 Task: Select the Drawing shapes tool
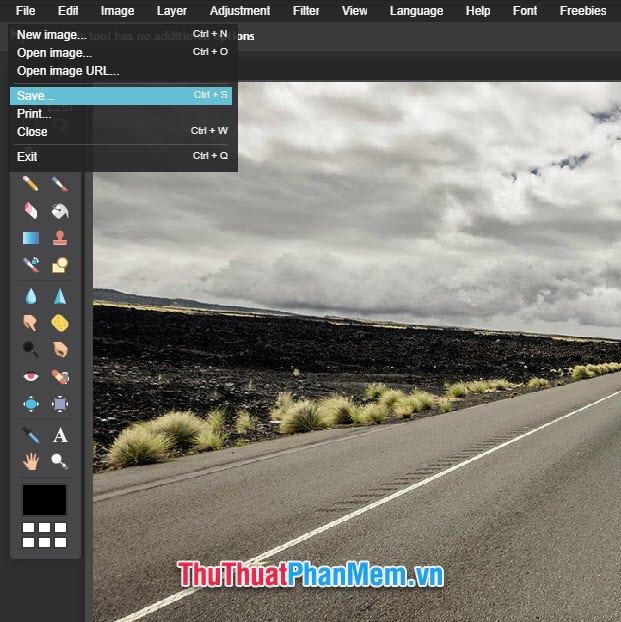[x=60, y=265]
